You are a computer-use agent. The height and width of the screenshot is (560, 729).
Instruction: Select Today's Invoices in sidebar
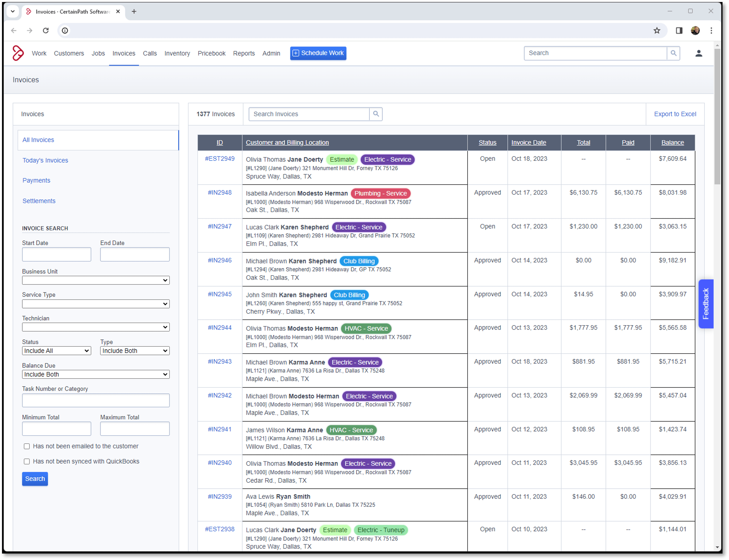[x=45, y=160]
